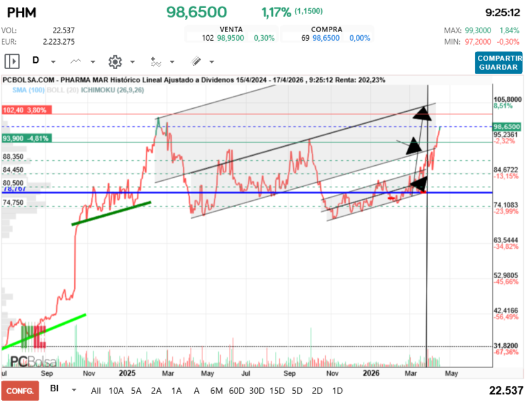Click the red CONFG. button
532x404 pixels.
[x=19, y=390]
